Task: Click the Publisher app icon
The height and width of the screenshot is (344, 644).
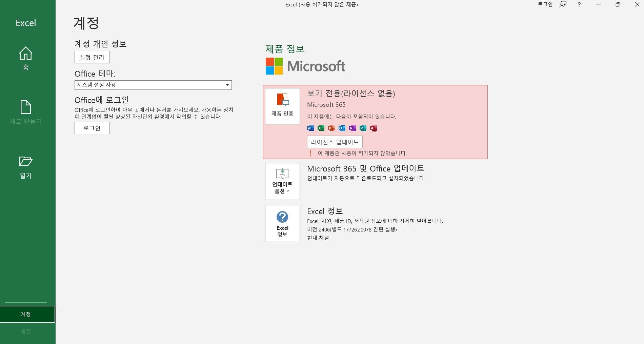Action: 363,128
